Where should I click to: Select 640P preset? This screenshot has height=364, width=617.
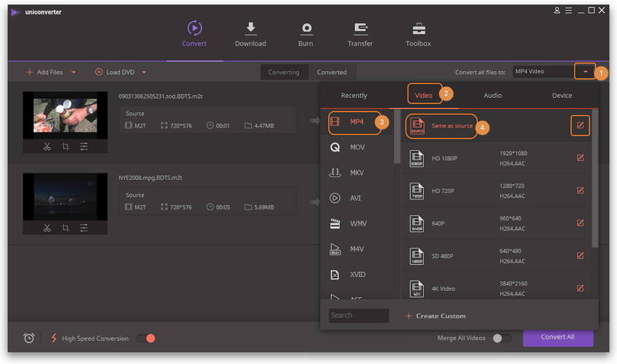[x=496, y=223]
